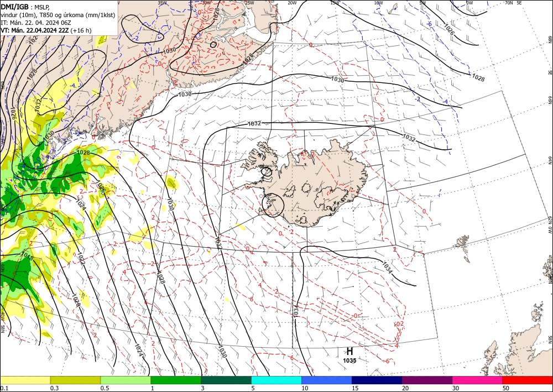Select the light green 0.5–1 legend swatch
This screenshot has height=392, width=553.
(126, 380)
